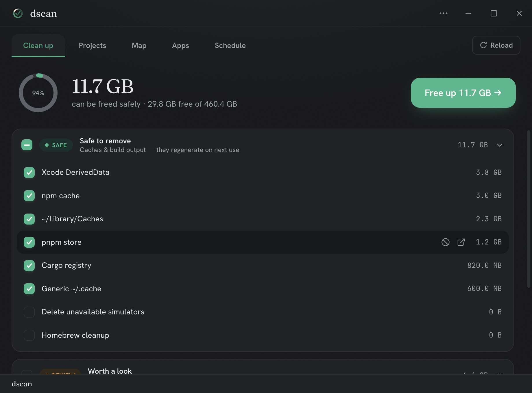532x393 pixels.
Task: Deselect ~/Library/Caches checkbox
Action: [x=29, y=219]
